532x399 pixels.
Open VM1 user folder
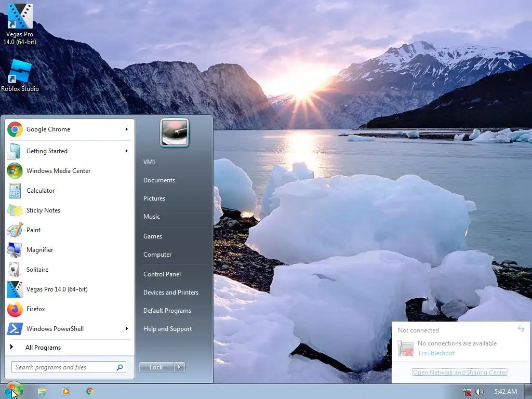(x=149, y=162)
